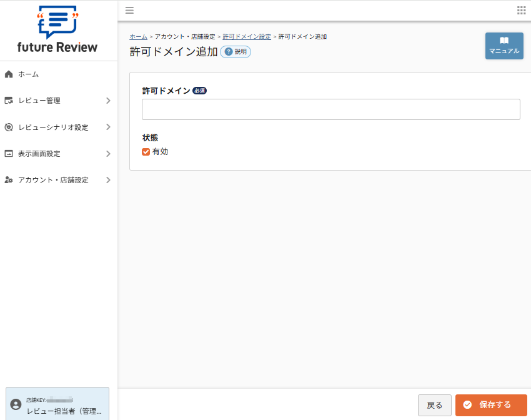Expand the レビュー管理 menu chevron
The height and width of the screenshot is (420, 531).
[x=107, y=100]
